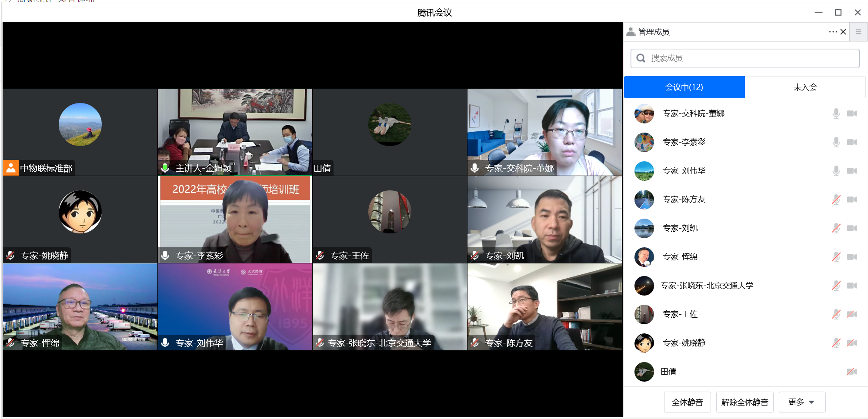Click camera icon beside 专家-张晓东-北京交通大学
The height and width of the screenshot is (419, 868).
[851, 286]
